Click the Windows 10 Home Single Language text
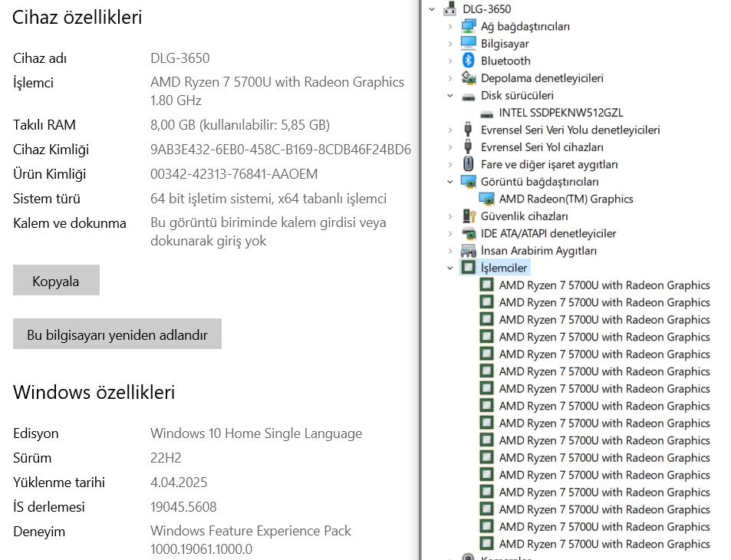731x560 pixels. click(x=256, y=433)
